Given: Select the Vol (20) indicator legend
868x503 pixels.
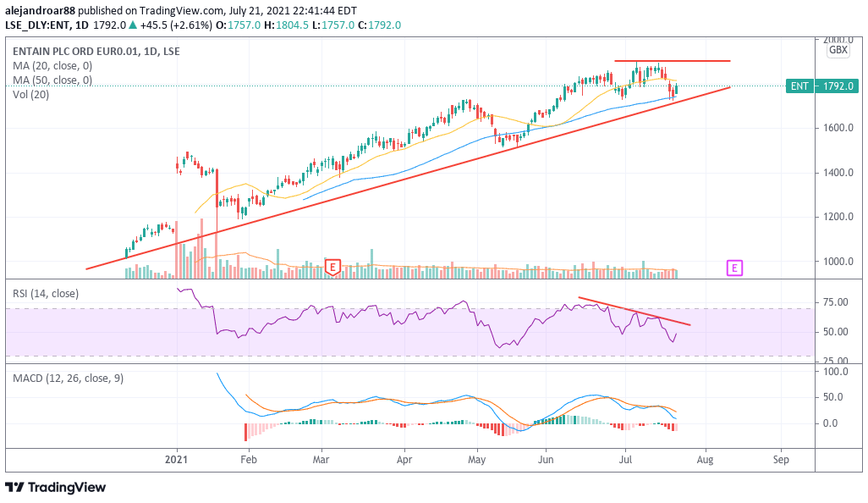Looking at the screenshot, I should (31, 94).
